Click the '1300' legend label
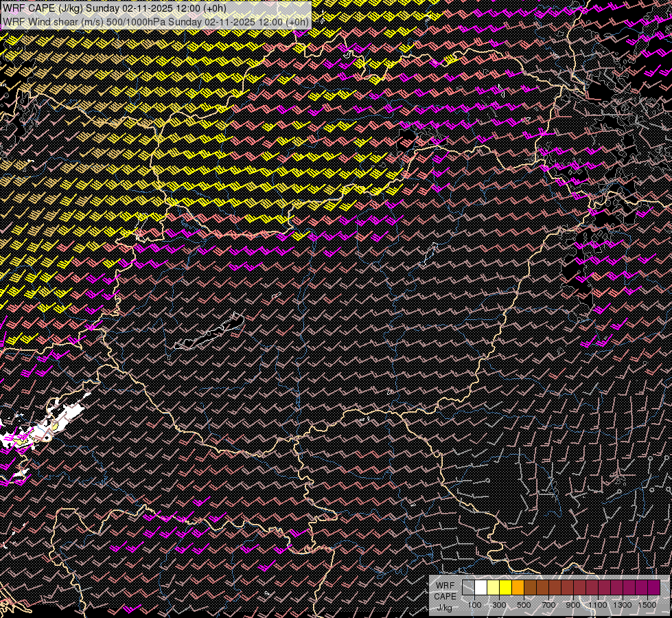Viewport: 672px width, 618px height. tap(623, 605)
